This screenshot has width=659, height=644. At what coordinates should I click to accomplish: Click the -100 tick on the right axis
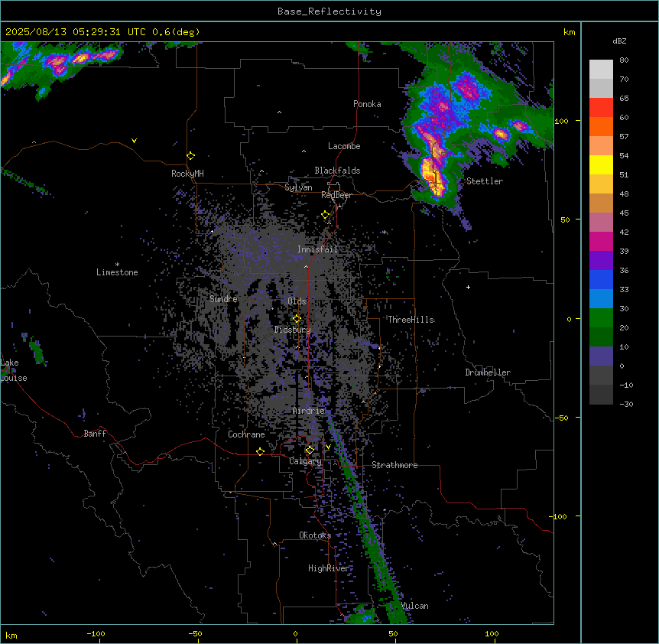tap(559, 516)
